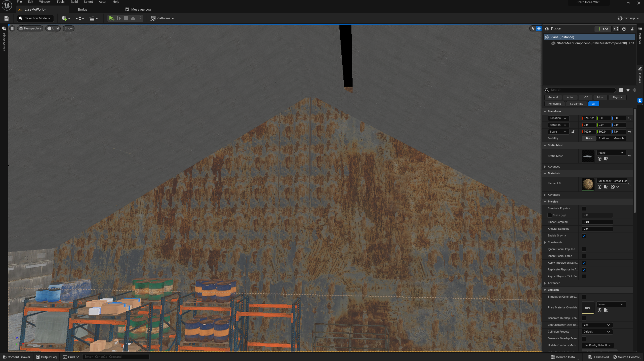Open the add content quick-add icon
The width and height of the screenshot is (644, 361).
64,18
